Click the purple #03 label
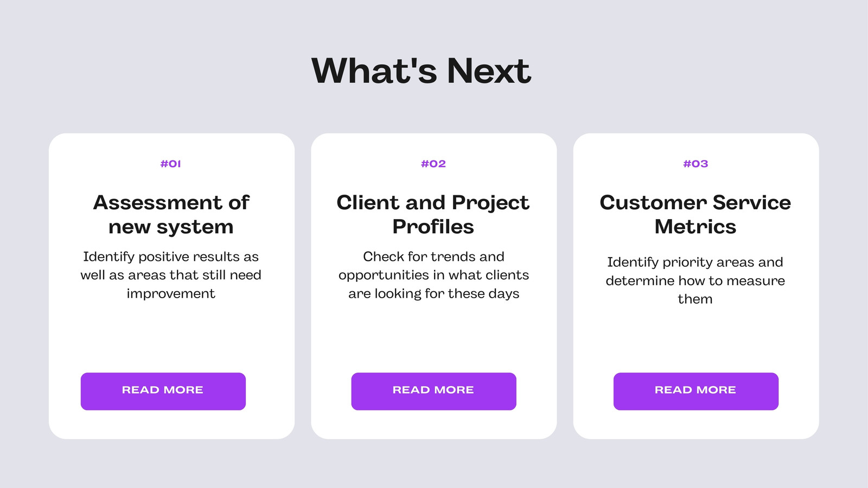The image size is (868, 488). pos(695,164)
